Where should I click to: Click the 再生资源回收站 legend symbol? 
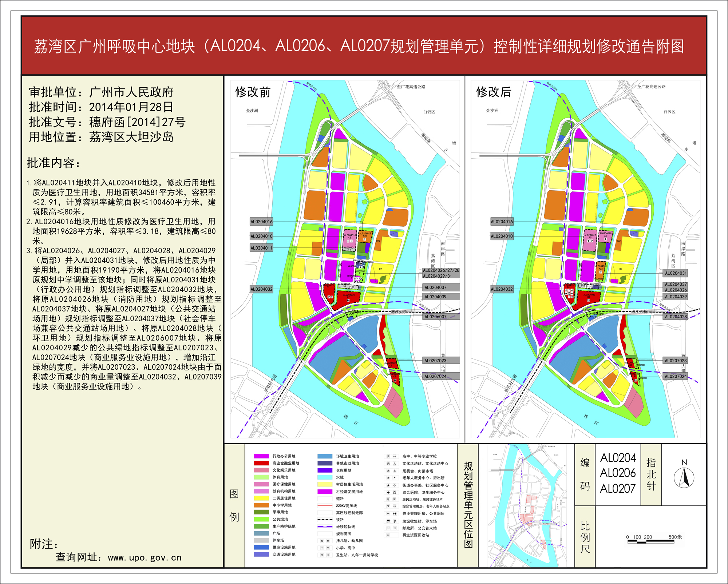388,535
